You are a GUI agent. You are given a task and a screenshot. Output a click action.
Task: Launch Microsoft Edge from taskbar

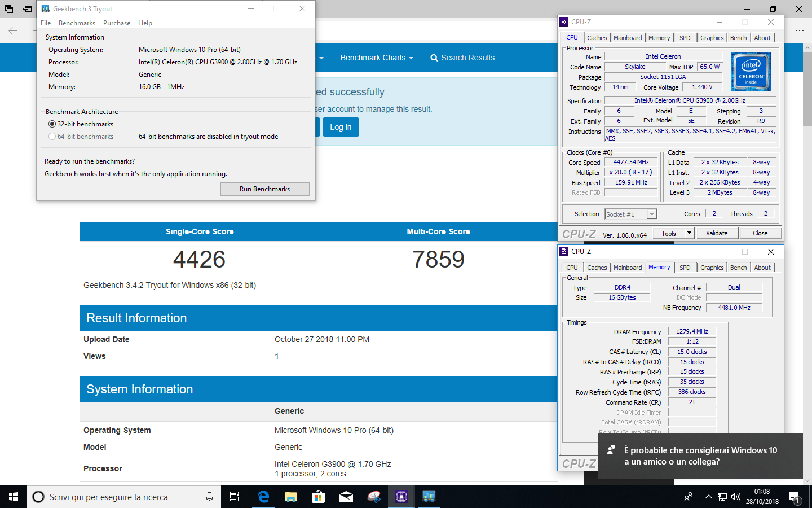pos(263,497)
